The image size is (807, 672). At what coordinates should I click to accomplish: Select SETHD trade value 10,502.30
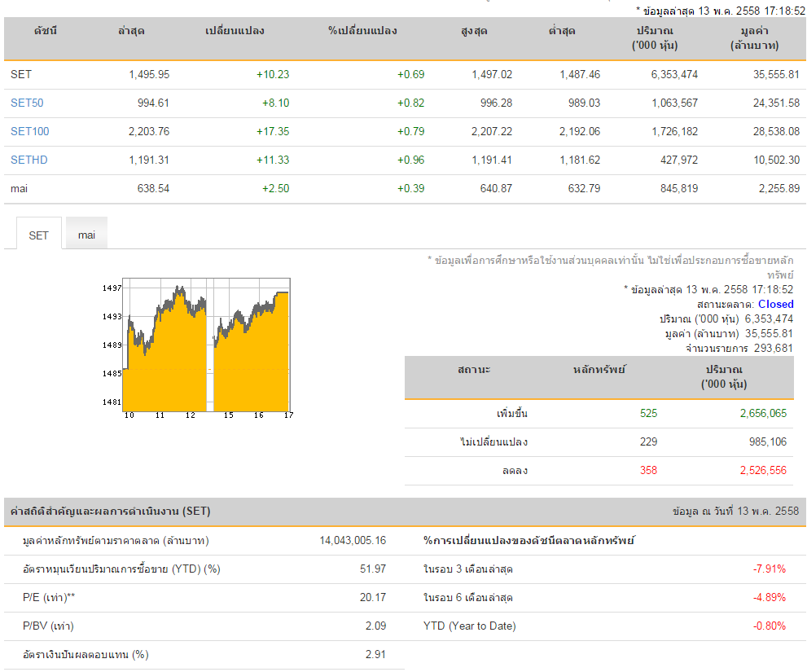(x=777, y=160)
